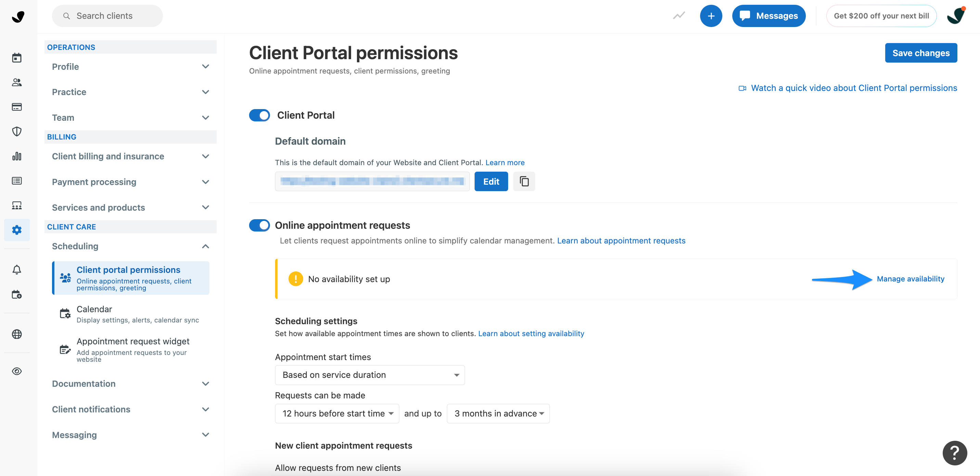Expand the Team section

coord(130,118)
